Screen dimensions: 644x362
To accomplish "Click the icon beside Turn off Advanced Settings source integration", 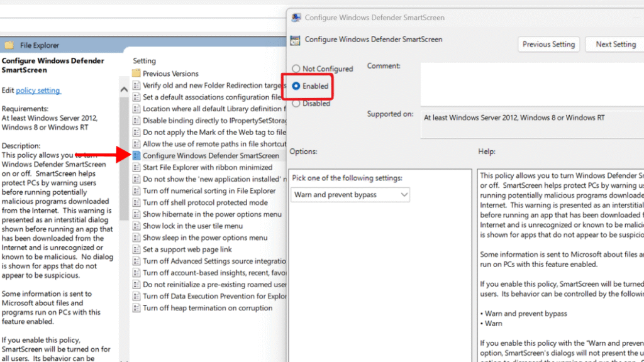I will [x=136, y=261].
